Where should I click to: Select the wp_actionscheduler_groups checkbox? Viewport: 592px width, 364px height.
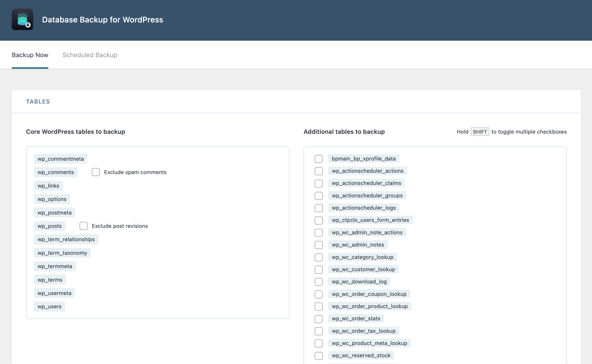(x=319, y=196)
